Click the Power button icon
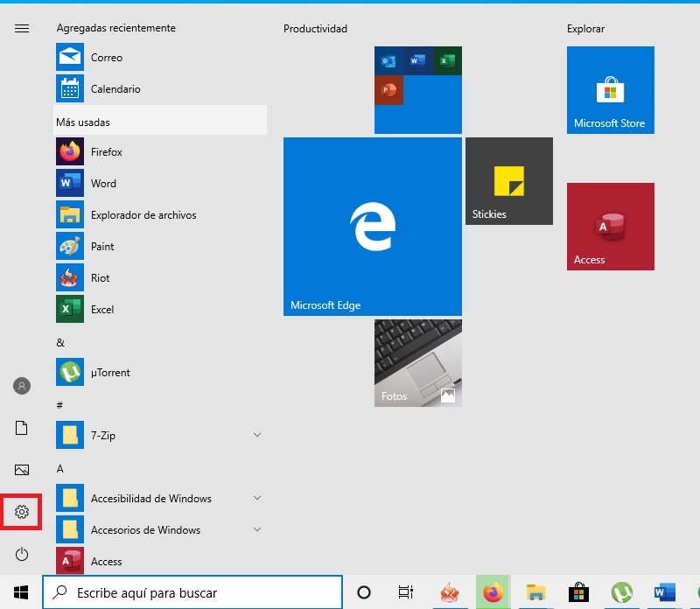This screenshot has width=700, height=609. (x=22, y=554)
